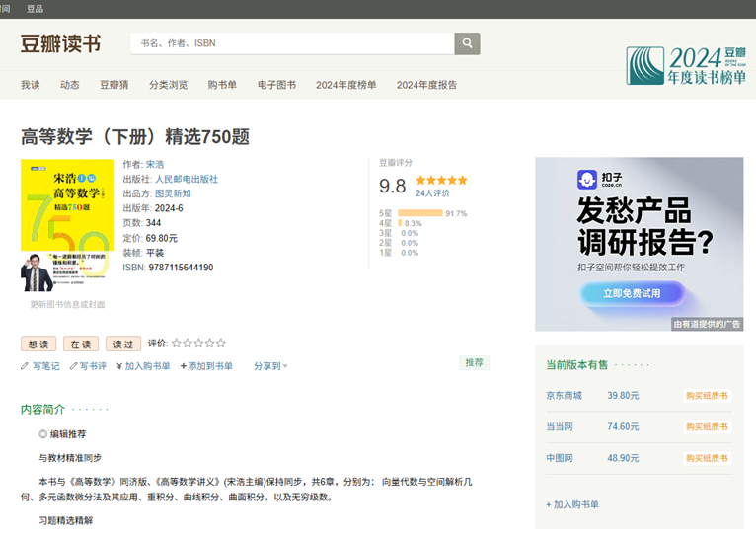
Task: Click the 编辑推荐 text
Action: (68, 434)
